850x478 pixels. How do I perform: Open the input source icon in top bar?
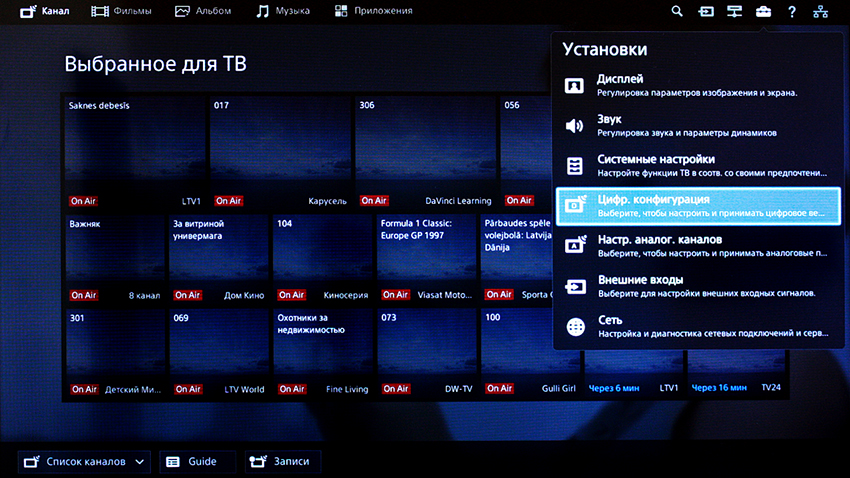pos(706,12)
